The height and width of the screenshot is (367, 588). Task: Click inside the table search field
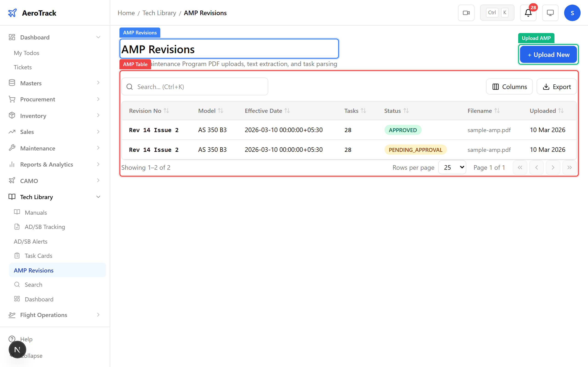coord(194,86)
